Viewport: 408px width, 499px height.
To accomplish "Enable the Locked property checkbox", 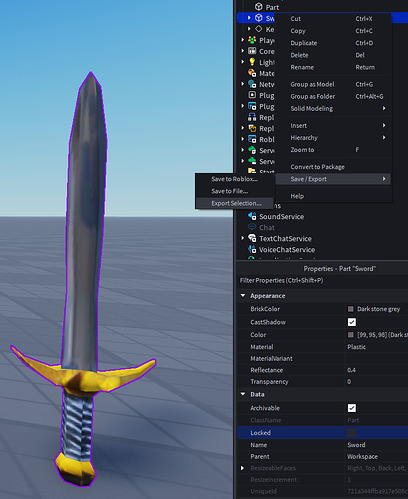I will pyautogui.click(x=352, y=433).
